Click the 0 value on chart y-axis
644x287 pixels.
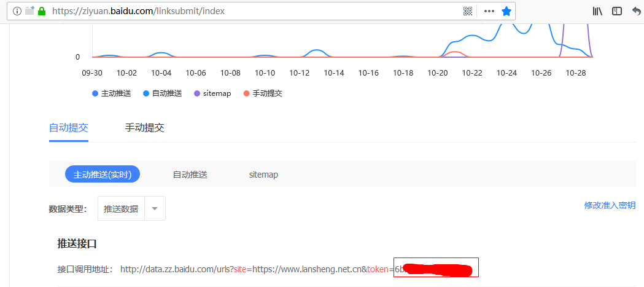point(77,57)
